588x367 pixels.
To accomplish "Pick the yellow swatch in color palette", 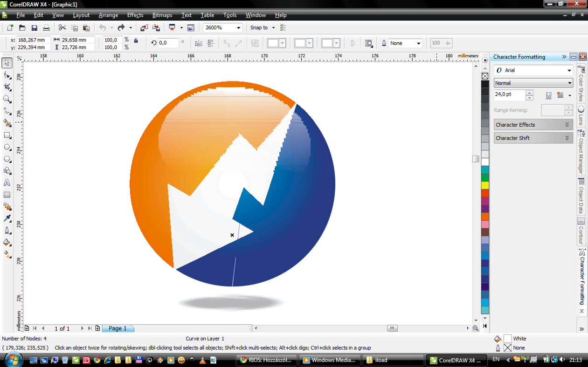I will [x=485, y=185].
